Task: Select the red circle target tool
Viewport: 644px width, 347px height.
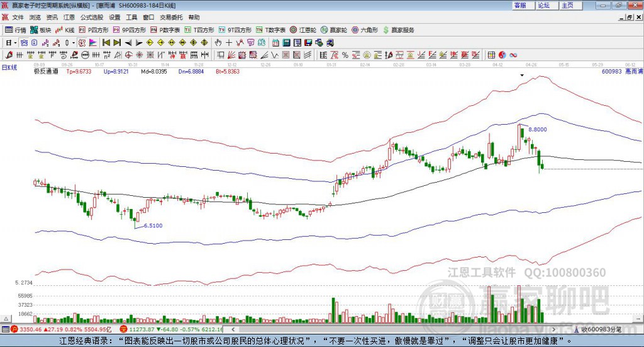Action: [128, 55]
